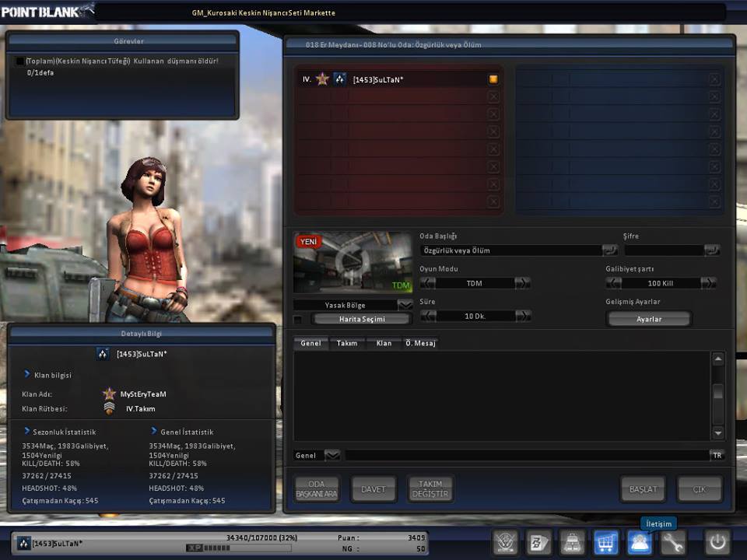Click the arrow beside Genel İstatistik
The width and height of the screenshot is (747, 560).
pyautogui.click(x=154, y=431)
